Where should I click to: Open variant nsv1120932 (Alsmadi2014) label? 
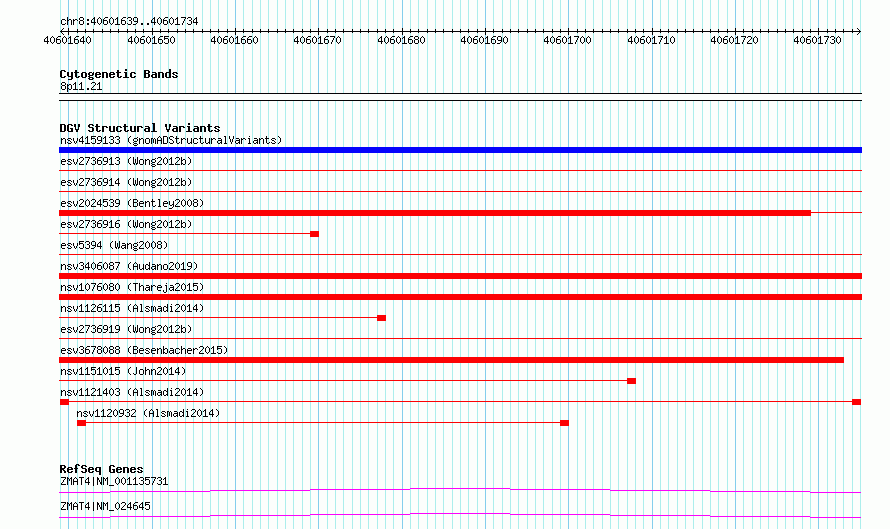(x=148, y=413)
